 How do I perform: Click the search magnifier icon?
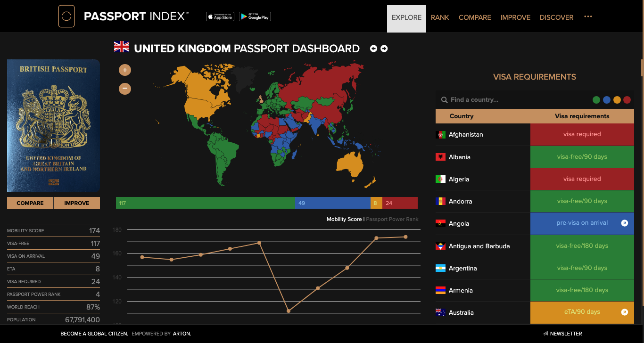click(x=444, y=100)
